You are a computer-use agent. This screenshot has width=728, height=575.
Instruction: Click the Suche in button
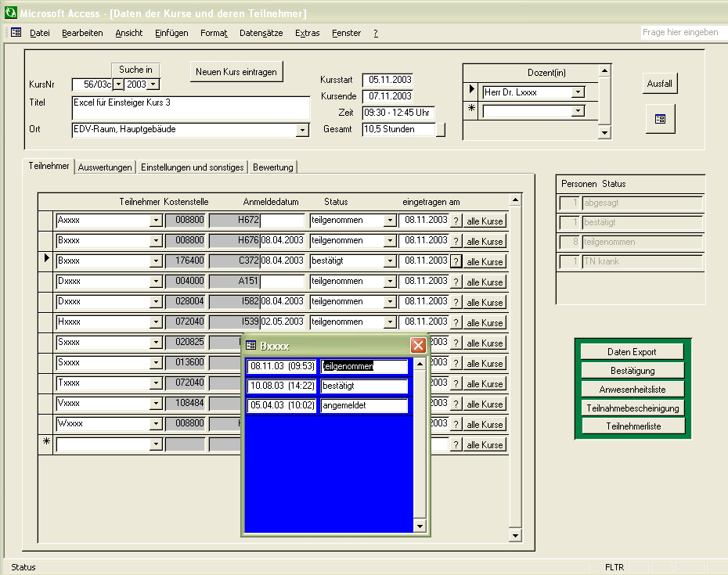[135, 70]
